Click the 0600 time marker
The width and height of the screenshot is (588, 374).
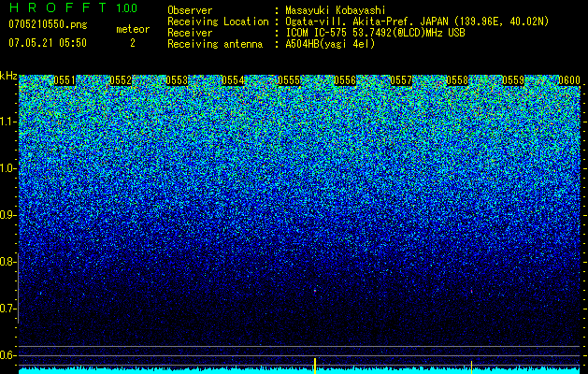point(569,80)
